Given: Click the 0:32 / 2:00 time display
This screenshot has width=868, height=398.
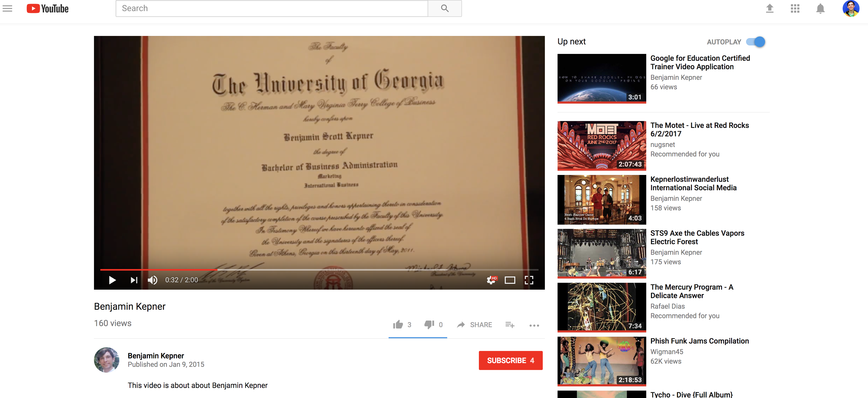Looking at the screenshot, I should click(x=181, y=280).
